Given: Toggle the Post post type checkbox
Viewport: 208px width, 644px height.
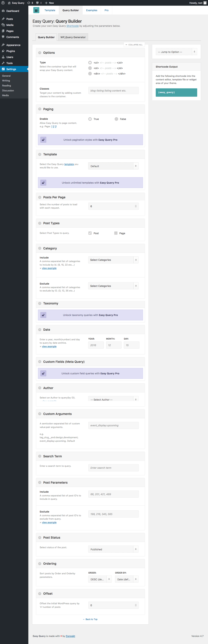Looking at the screenshot, I should pyautogui.click(x=90, y=233).
